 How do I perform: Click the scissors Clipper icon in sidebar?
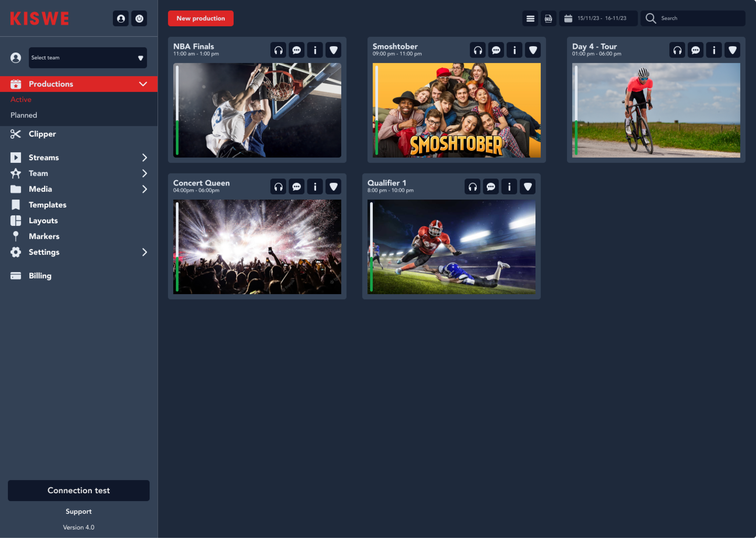16,134
